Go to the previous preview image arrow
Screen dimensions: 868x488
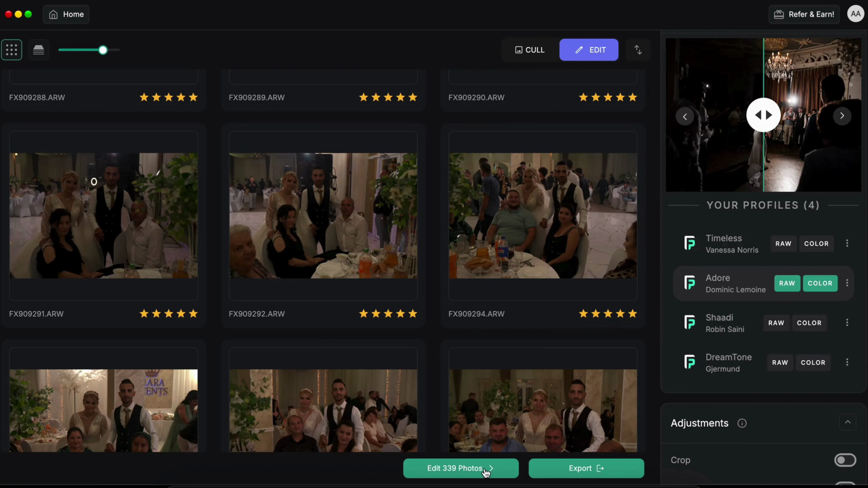click(685, 116)
